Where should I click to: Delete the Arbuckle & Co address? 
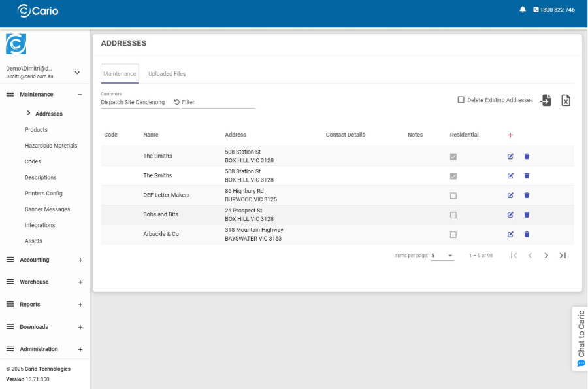(x=527, y=235)
